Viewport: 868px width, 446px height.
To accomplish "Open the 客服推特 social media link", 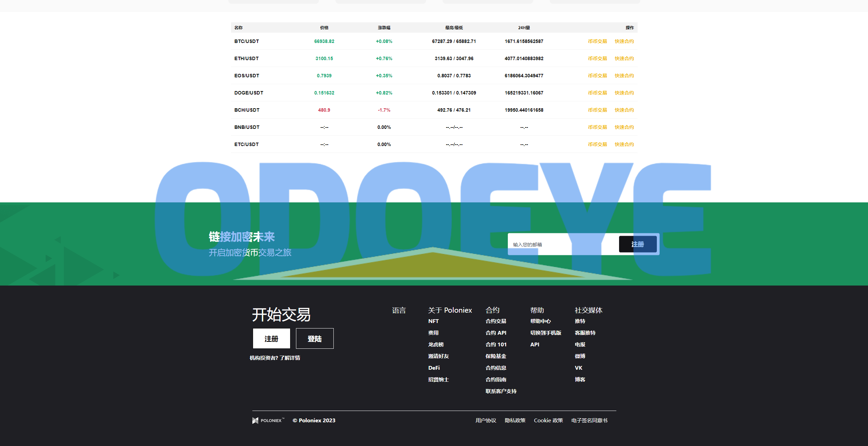I will [585, 333].
